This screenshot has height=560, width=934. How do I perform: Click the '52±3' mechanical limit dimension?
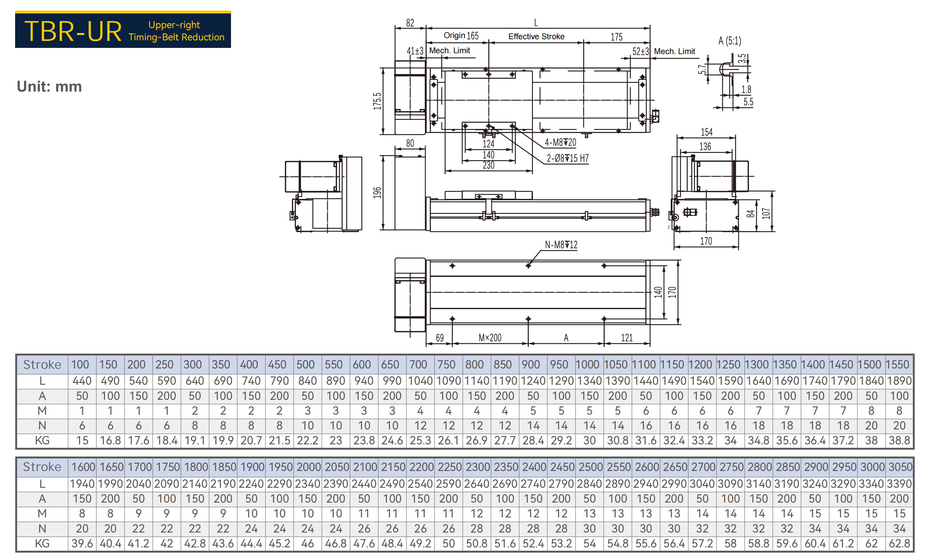pos(641,51)
